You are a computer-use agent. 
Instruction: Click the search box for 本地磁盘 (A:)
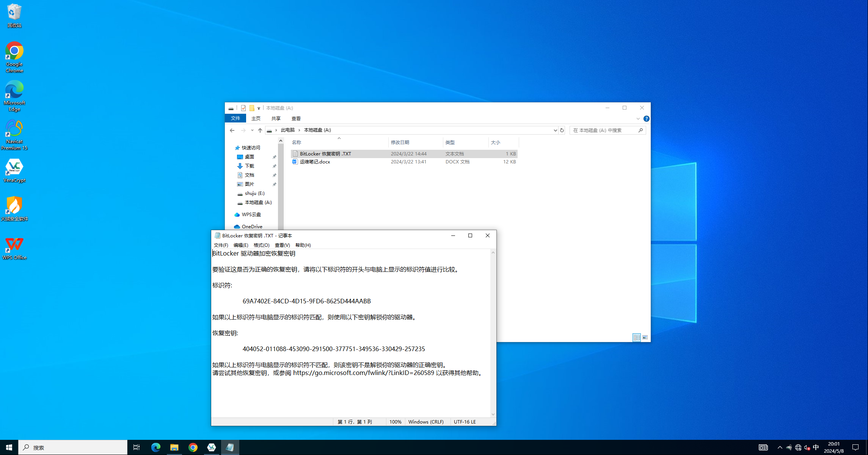(x=604, y=130)
